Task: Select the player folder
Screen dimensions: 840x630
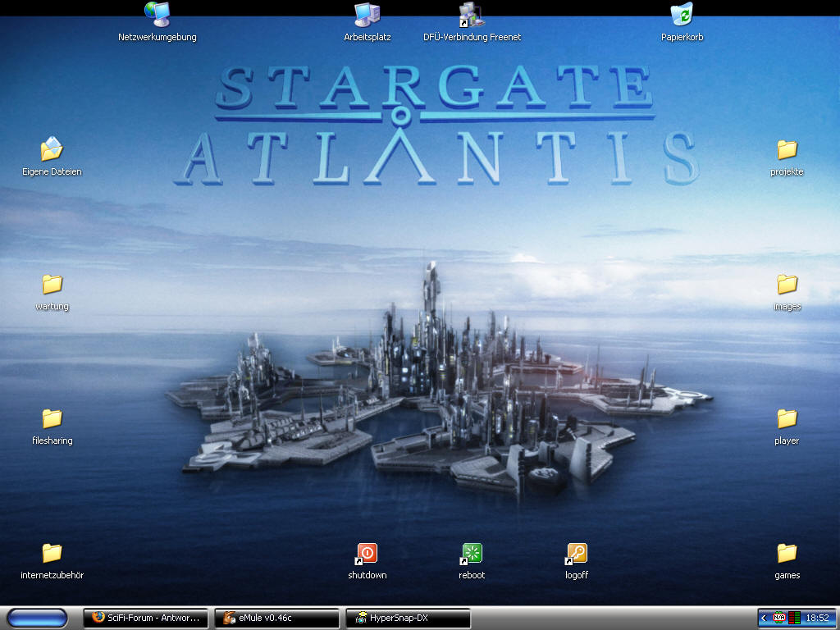Action: click(x=787, y=419)
